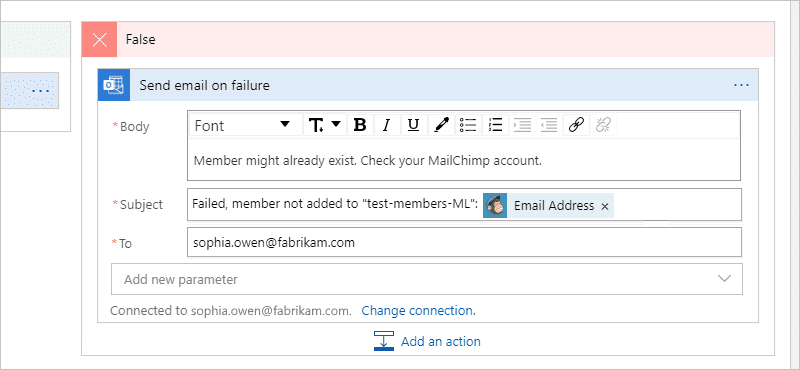
Task: Click the To email address field
Action: pos(464,242)
